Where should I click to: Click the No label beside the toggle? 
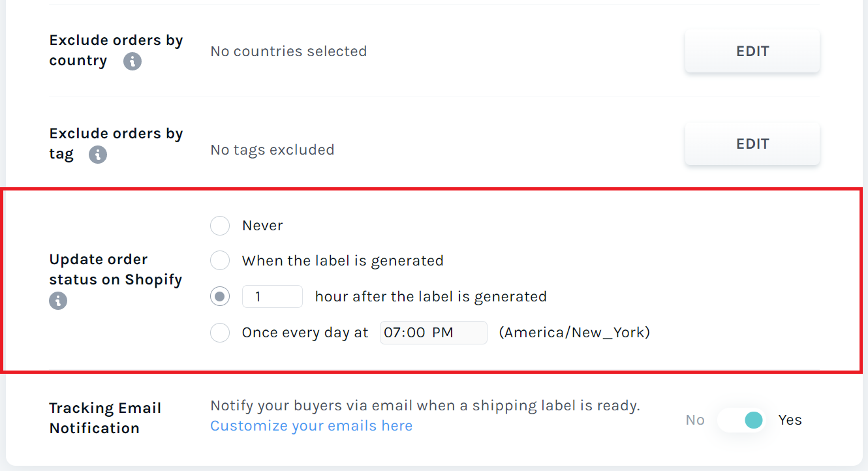pos(695,420)
